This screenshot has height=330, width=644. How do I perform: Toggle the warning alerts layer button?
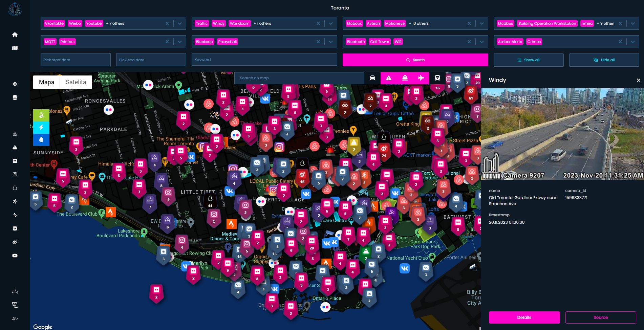coord(389,78)
